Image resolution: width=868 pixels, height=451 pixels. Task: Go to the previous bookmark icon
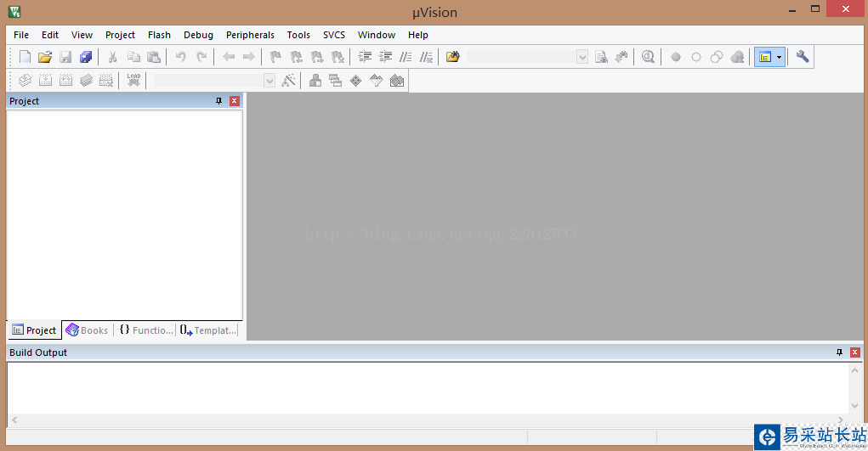pos(296,56)
